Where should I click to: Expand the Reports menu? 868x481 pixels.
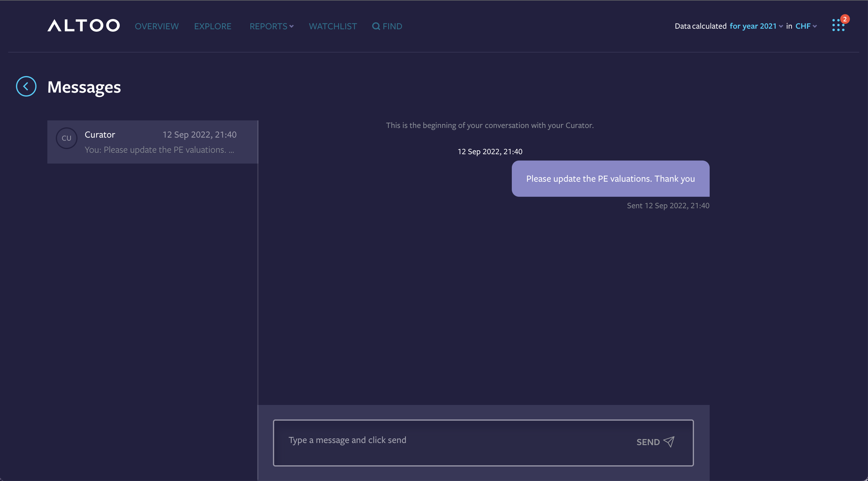pyautogui.click(x=271, y=26)
